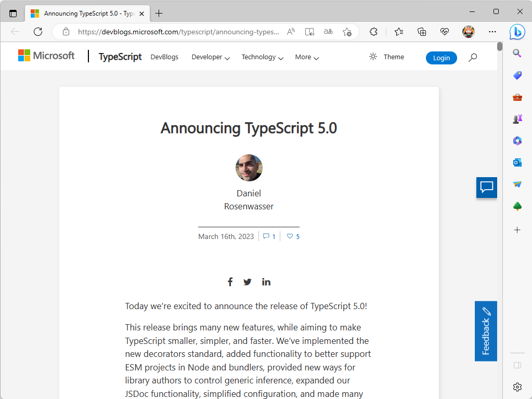
Task: Launch the Bing chat sidebar button
Action: (517, 32)
